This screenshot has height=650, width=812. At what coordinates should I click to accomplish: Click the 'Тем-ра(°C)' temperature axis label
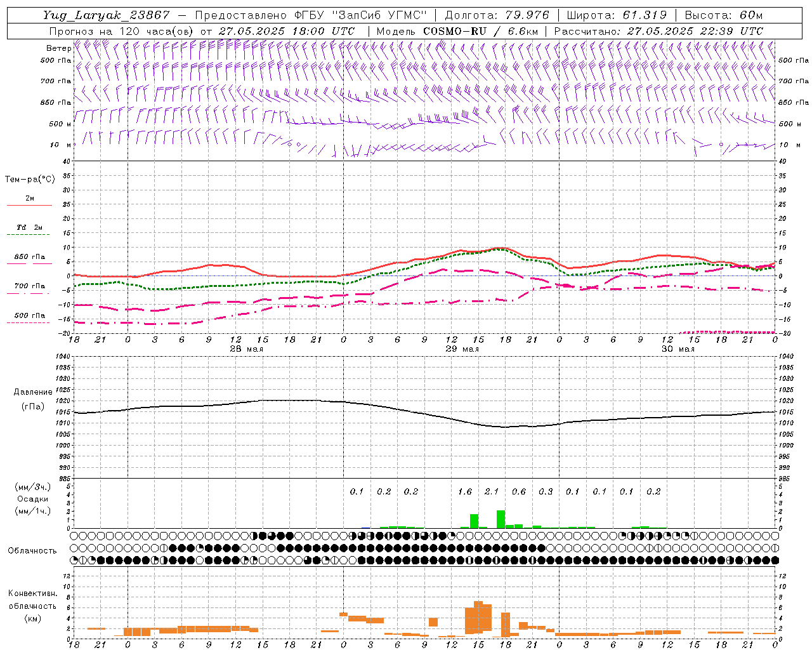[x=30, y=180]
